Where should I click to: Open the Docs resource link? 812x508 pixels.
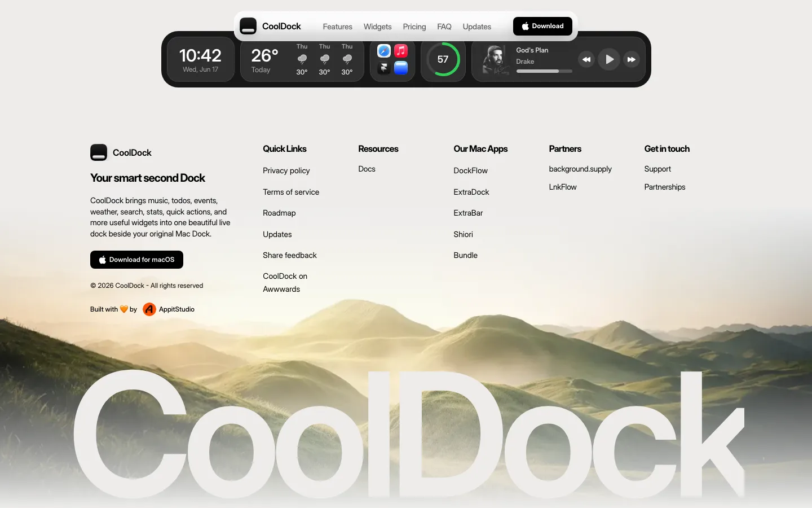[367, 169]
